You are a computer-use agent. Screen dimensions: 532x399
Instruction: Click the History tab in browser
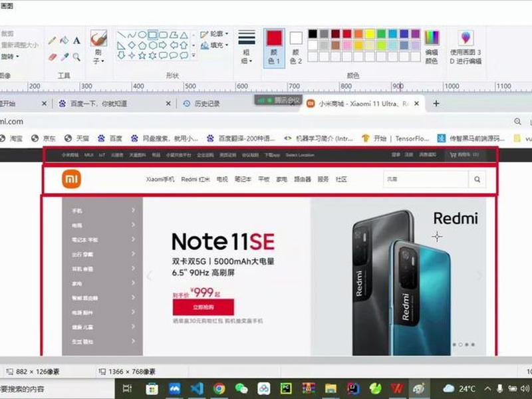207,104
